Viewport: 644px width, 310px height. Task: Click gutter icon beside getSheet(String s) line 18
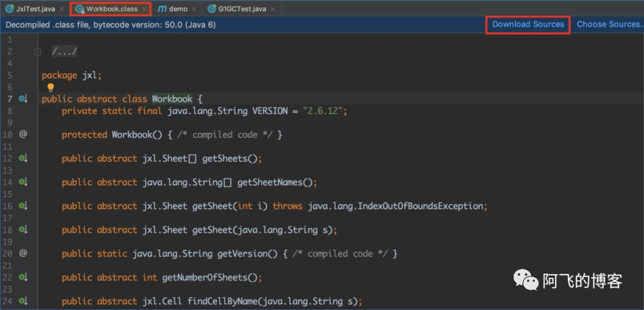tap(23, 230)
